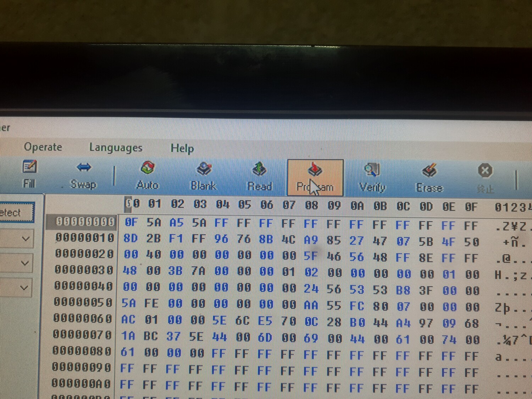Start the Blank check tool
The image size is (532, 399).
pyautogui.click(x=204, y=177)
